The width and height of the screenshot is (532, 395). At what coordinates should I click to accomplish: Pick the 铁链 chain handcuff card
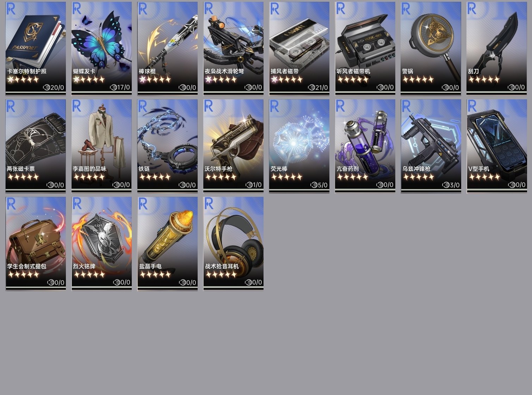point(167,146)
